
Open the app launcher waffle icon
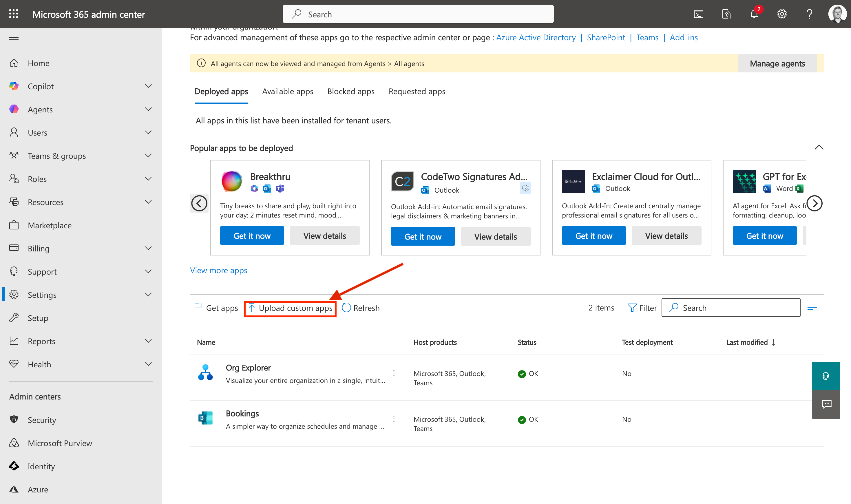(x=14, y=14)
